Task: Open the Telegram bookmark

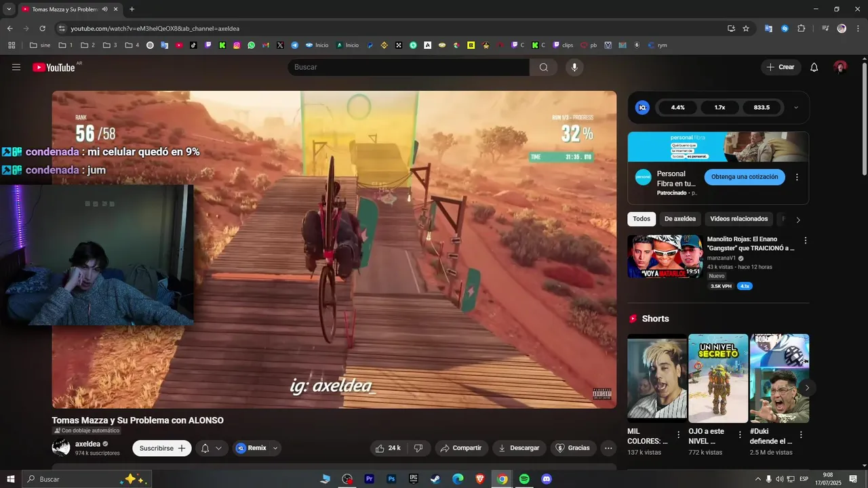Action: pyautogui.click(x=295, y=45)
